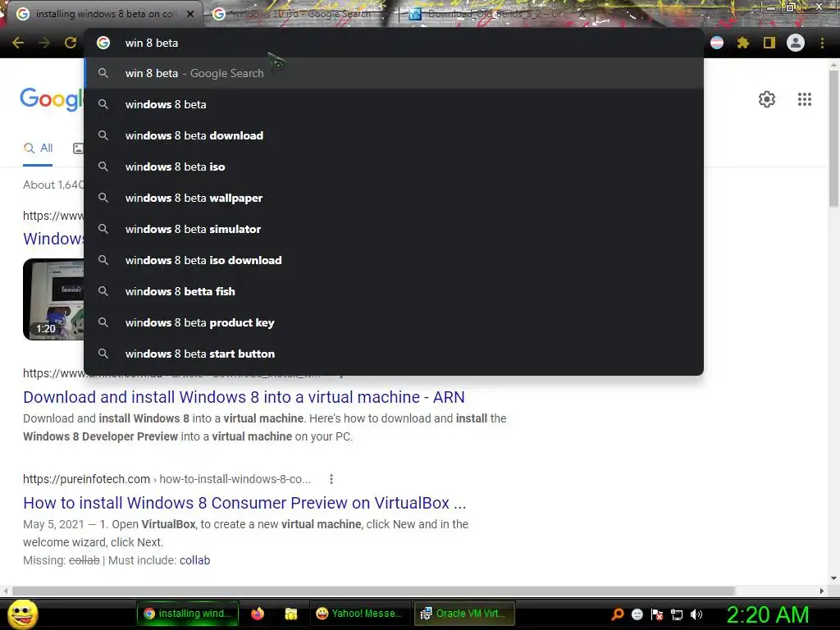This screenshot has height=630, width=840.
Task: Click the pureinfotech.com result URL
Action: click(167, 479)
